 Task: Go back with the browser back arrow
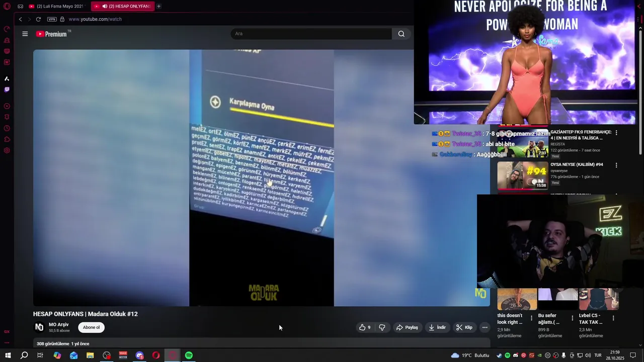click(20, 19)
